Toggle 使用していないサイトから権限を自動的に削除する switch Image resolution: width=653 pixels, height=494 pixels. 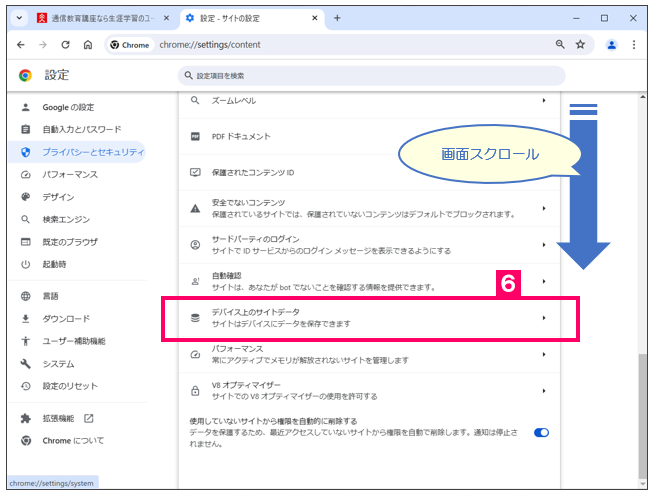541,433
